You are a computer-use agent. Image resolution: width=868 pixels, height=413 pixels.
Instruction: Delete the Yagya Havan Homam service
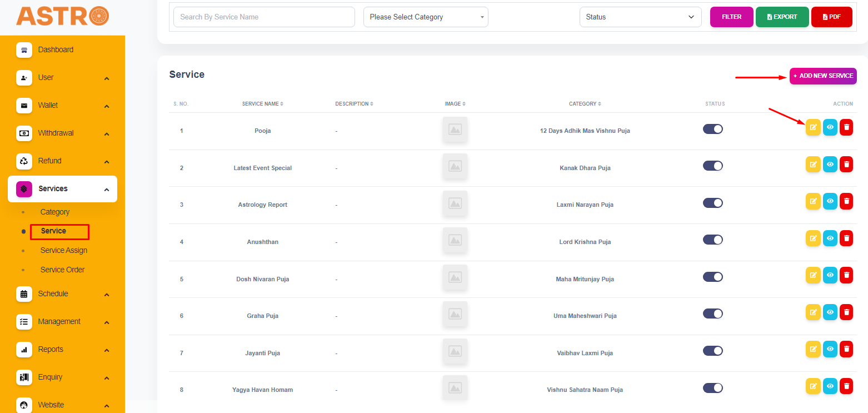pos(846,386)
